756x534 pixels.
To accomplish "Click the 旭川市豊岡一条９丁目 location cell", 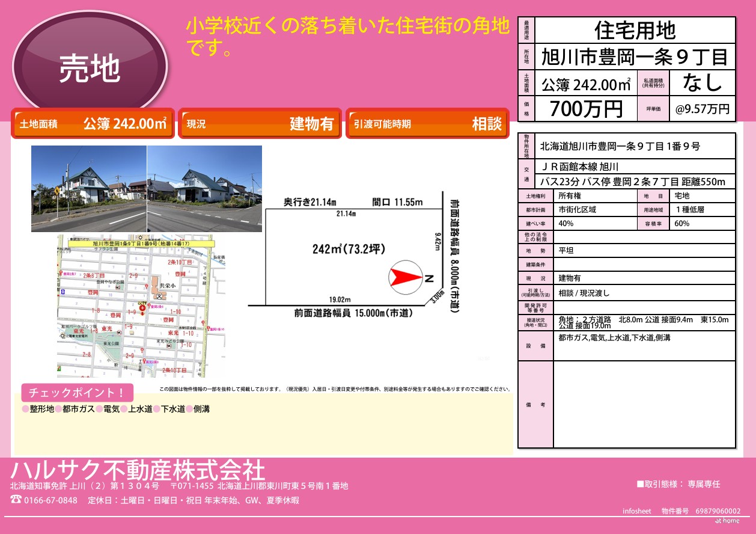I will (635, 57).
